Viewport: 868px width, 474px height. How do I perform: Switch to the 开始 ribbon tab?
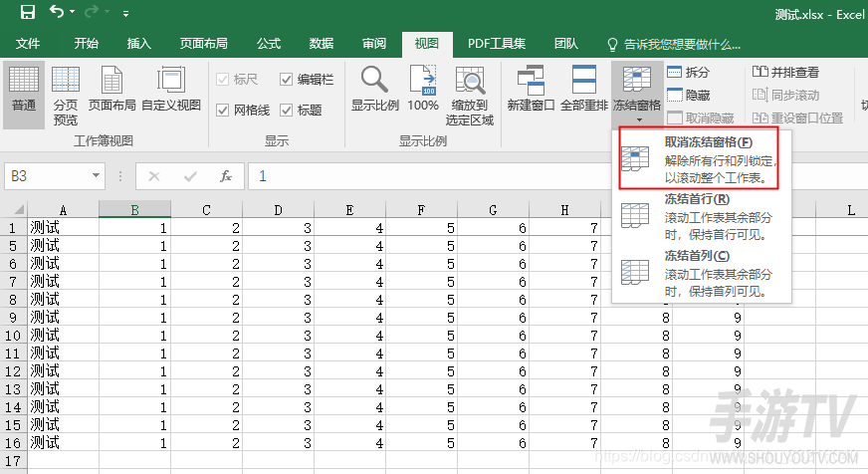87,44
